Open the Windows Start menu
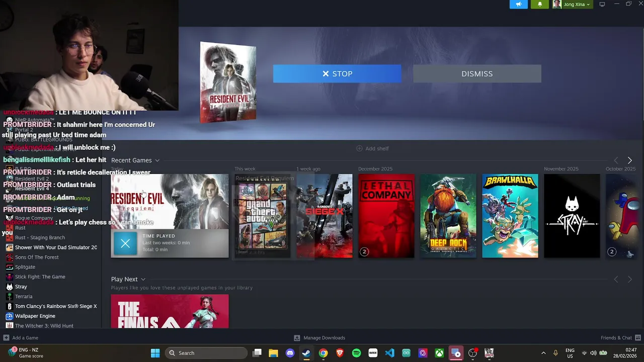Image resolution: width=644 pixels, height=362 pixels. [155, 353]
